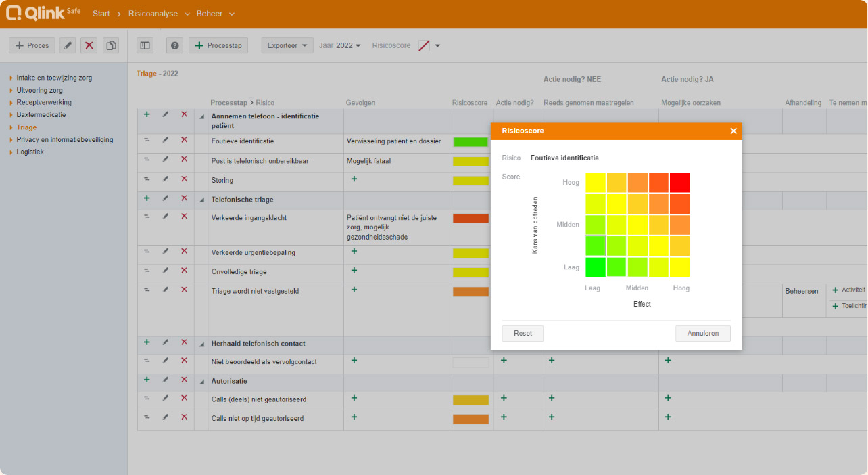Open the Exporteer dropdown

pos(287,45)
